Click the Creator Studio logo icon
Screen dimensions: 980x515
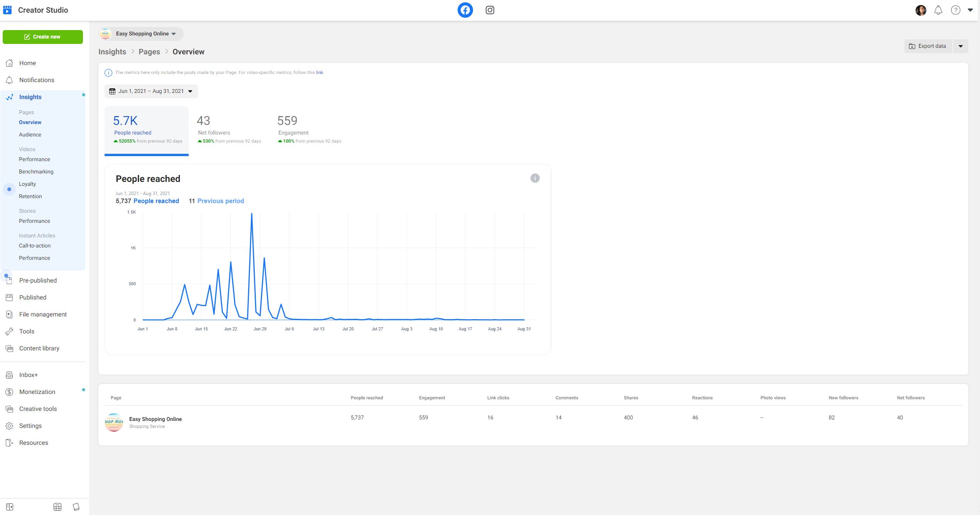point(7,10)
